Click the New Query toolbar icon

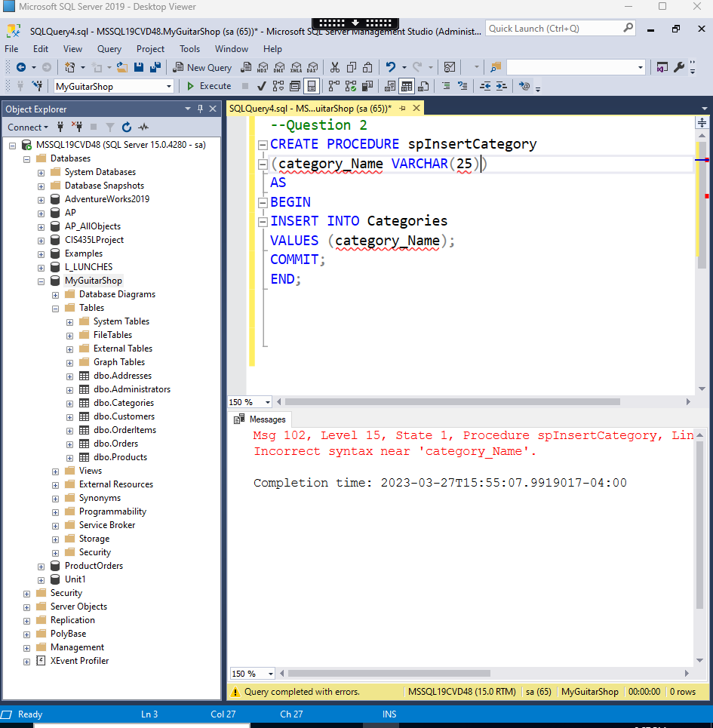(202, 67)
